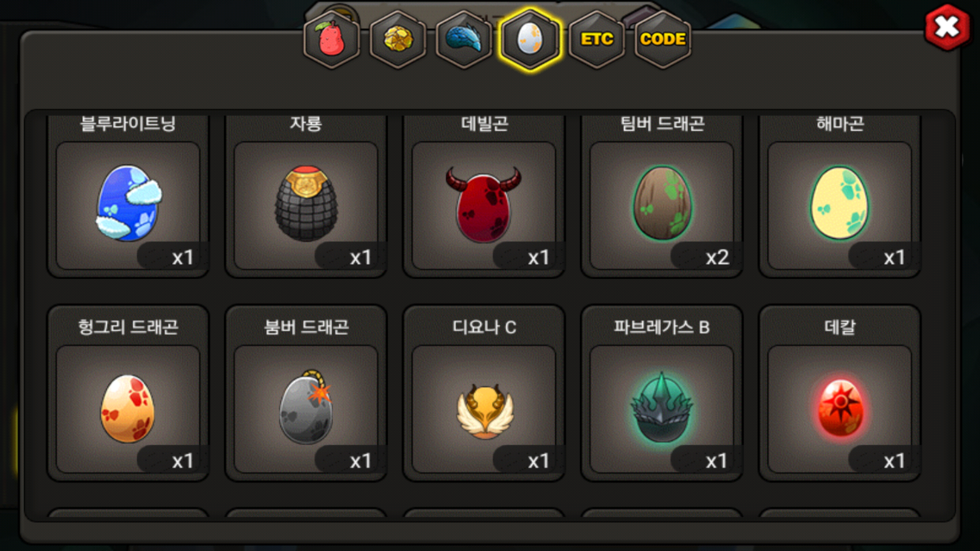980x551 pixels.
Task: Open the blue dragon scale category tab
Action: tap(464, 40)
